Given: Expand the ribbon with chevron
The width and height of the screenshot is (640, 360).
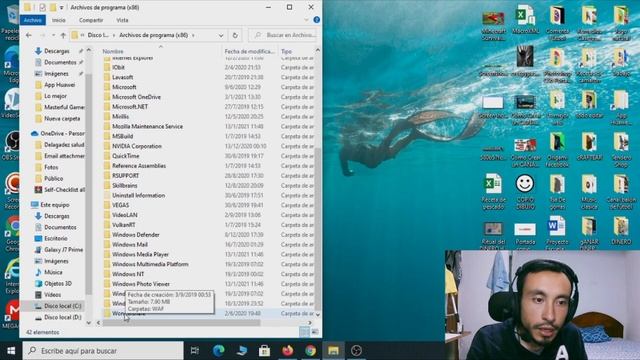Looking at the screenshot, I should click(x=306, y=20).
